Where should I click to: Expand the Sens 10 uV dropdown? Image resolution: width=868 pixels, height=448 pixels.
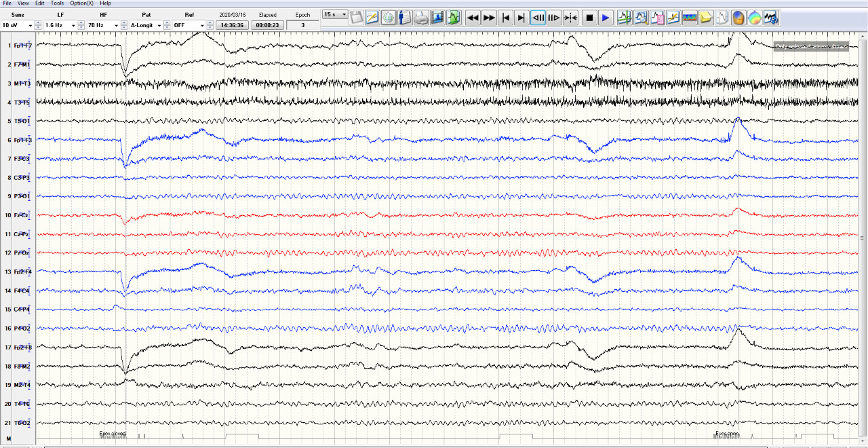[29, 25]
